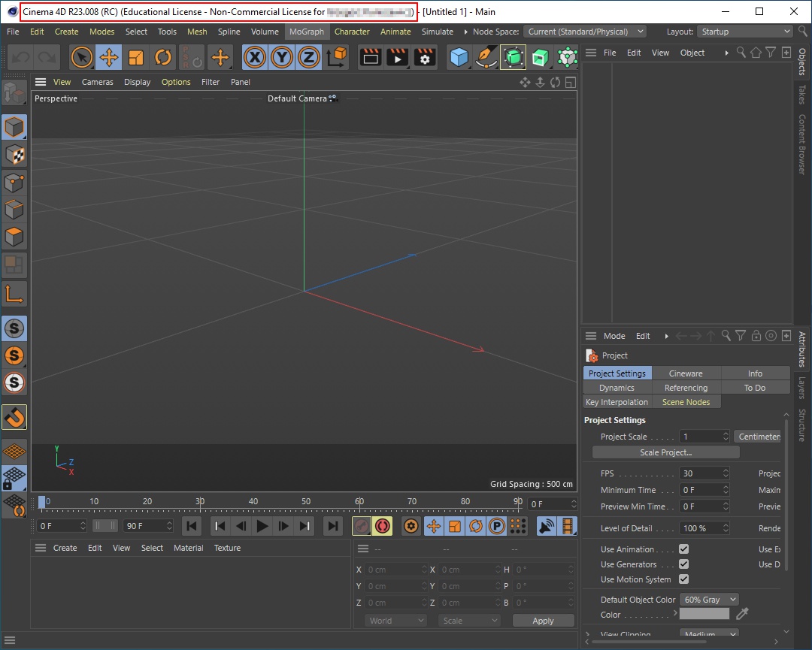Viewport: 812px width, 650px height.
Task: Pick color with eyedropper icon
Action: (742, 614)
